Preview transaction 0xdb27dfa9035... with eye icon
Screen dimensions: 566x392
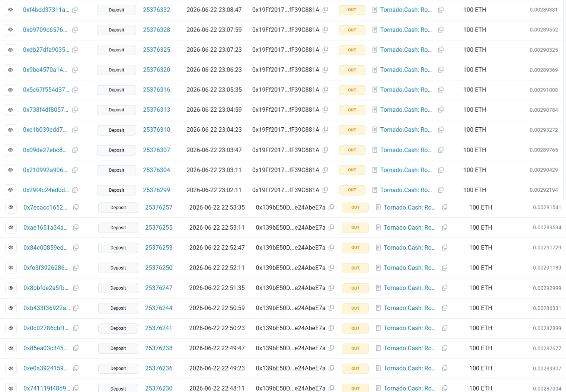pos(10,50)
